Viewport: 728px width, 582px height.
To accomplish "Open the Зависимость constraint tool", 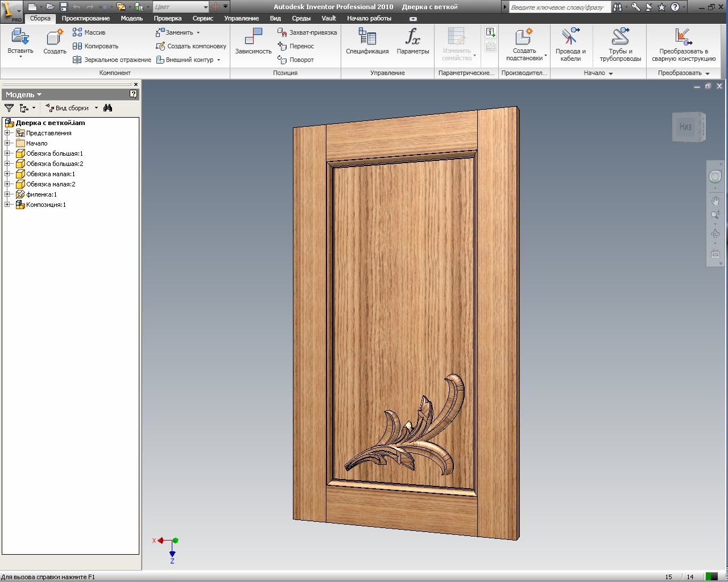I will coord(253,42).
